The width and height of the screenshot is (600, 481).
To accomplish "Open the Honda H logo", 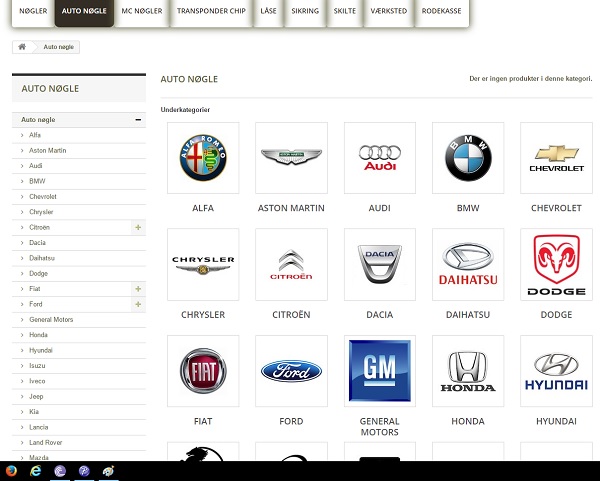I will (x=468, y=371).
